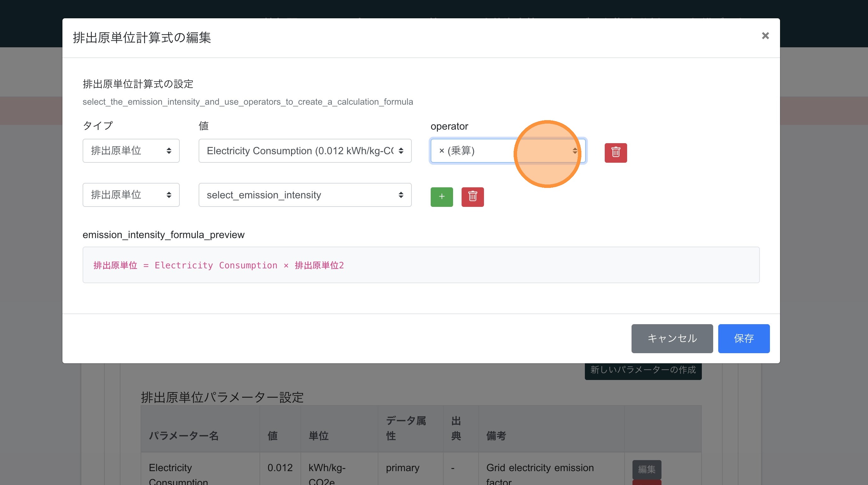The width and height of the screenshot is (868, 485).
Task: Click 編集 on the Electricity Consumption row
Action: (x=646, y=469)
